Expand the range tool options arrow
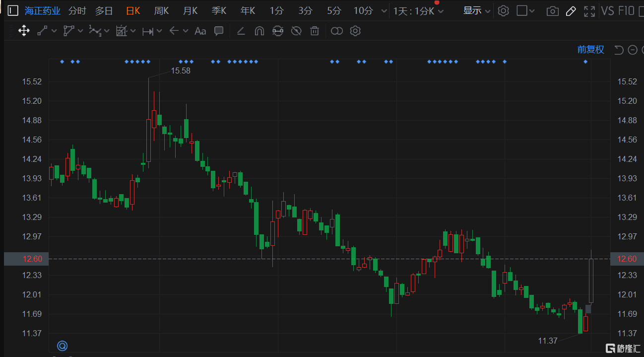The image size is (644, 357). (159, 31)
